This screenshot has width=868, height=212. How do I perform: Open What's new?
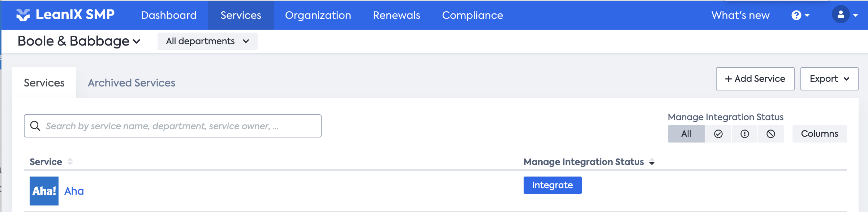(x=740, y=15)
